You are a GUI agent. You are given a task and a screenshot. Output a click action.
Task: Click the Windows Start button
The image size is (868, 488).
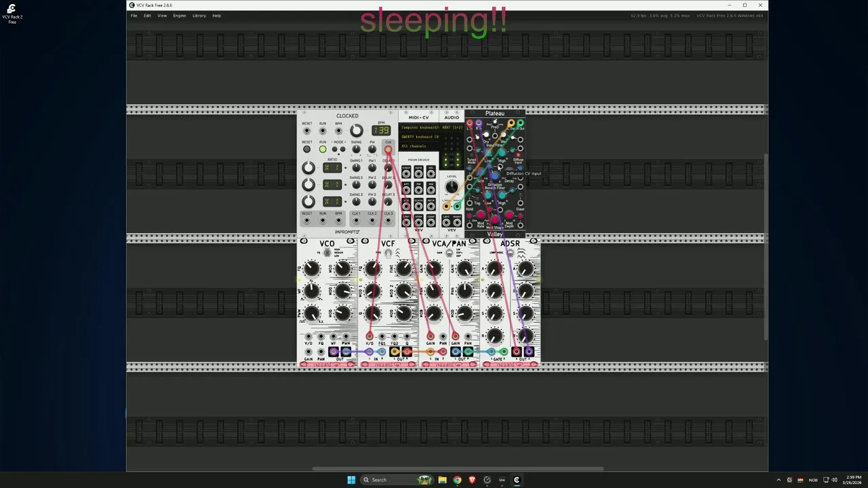[351, 480]
